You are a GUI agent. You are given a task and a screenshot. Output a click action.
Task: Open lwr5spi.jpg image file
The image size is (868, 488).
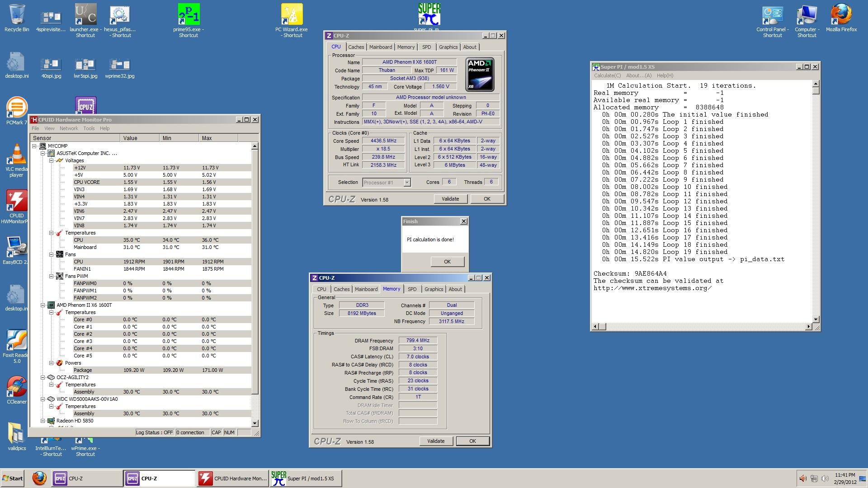point(85,68)
